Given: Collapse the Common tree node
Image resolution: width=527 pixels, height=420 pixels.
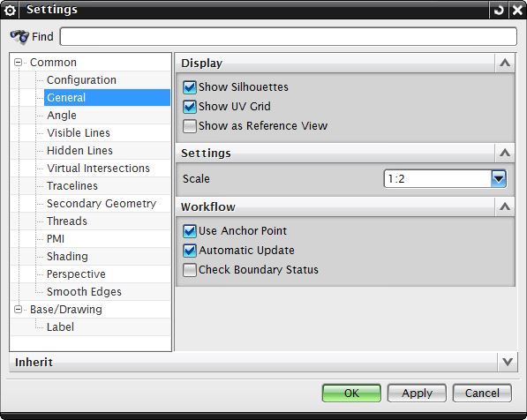Looking at the screenshot, I should (19, 63).
